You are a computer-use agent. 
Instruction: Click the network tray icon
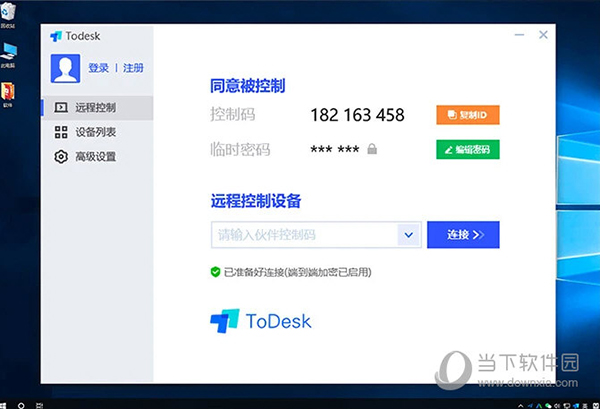(567, 406)
